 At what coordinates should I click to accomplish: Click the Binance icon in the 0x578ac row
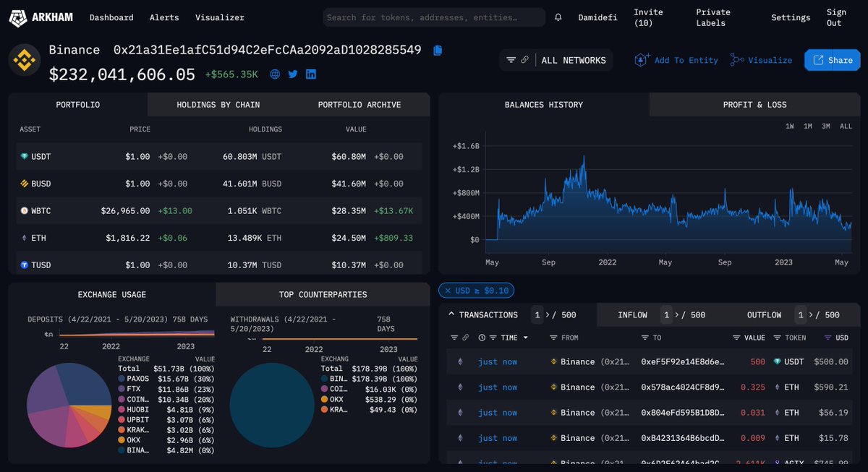554,387
